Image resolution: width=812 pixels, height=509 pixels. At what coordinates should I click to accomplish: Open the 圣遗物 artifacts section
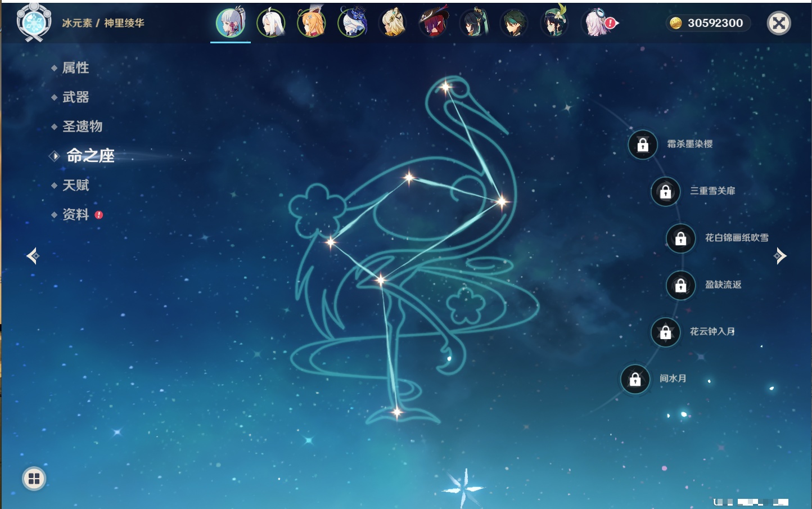[82, 127]
